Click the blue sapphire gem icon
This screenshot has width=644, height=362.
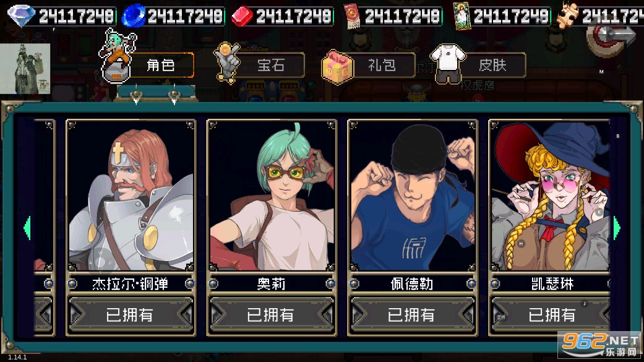[134, 15]
